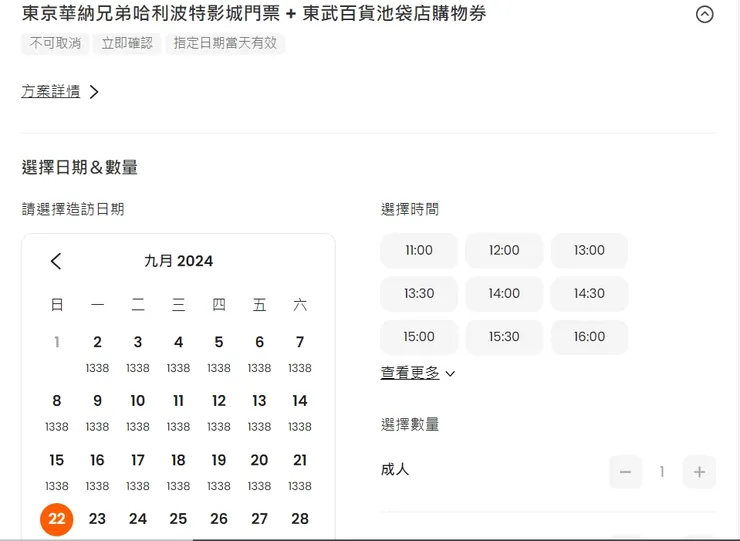Click the 立即確認 tag

127,43
